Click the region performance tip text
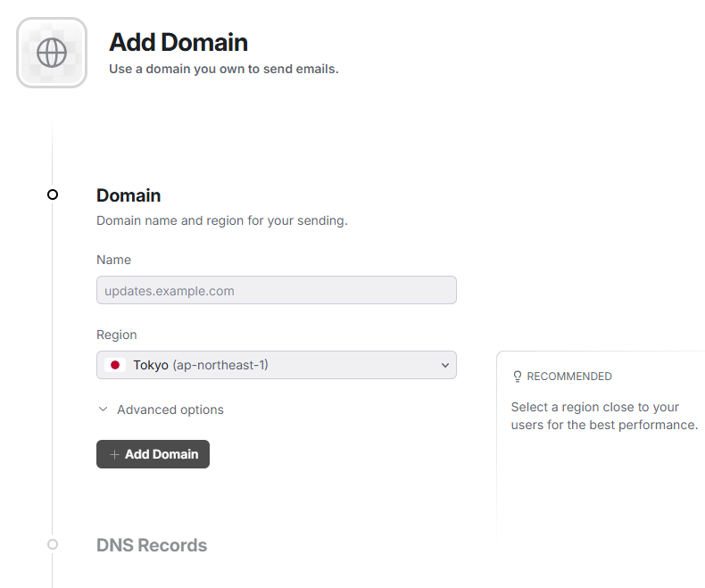705x588 pixels. click(x=603, y=416)
